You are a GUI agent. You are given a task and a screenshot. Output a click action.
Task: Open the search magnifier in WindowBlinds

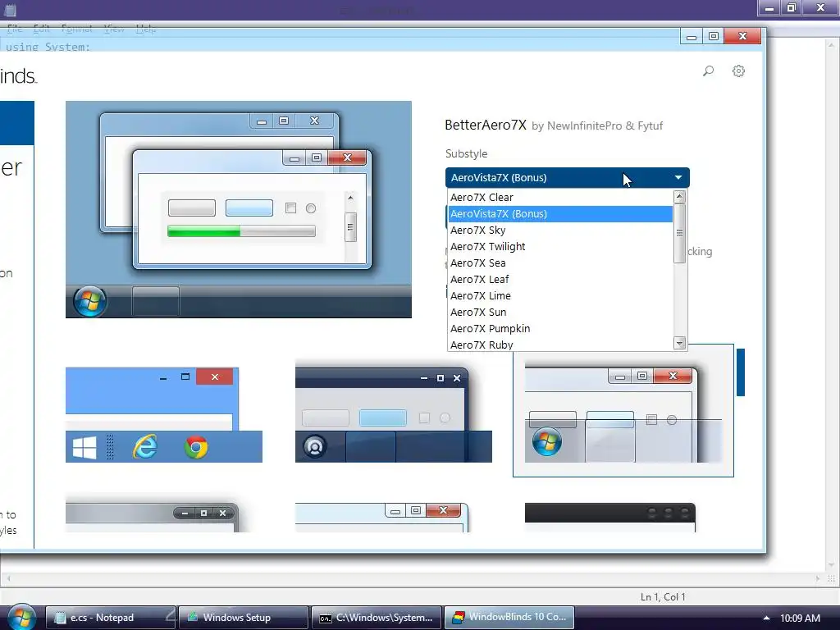pyautogui.click(x=708, y=71)
